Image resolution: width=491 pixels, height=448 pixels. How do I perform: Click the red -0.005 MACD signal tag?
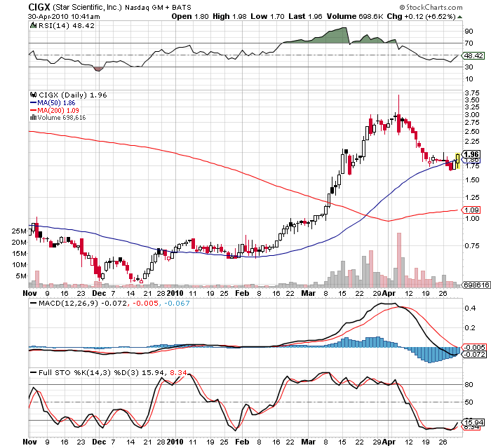click(x=474, y=347)
